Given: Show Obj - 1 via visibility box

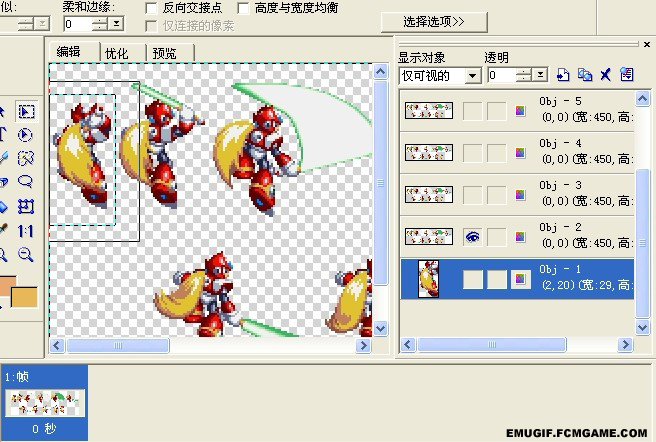Looking at the screenshot, I should 473,279.
